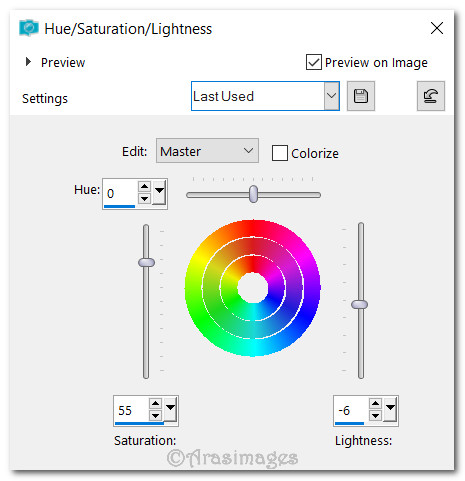Click the save preset floppy disk icon
465x481 pixels.
pyautogui.click(x=361, y=96)
